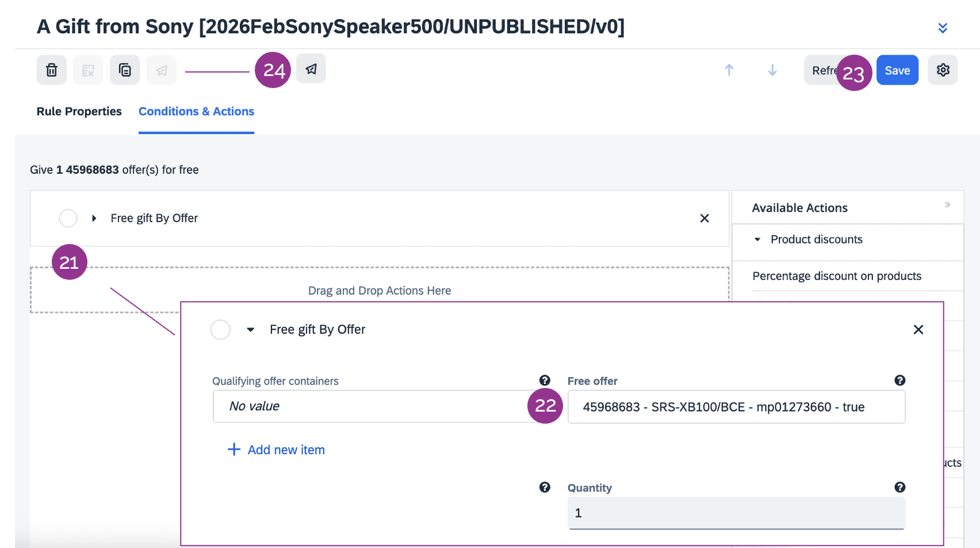This screenshot has width=980, height=548.
Task: Click the Free offer input field
Action: pos(736,407)
